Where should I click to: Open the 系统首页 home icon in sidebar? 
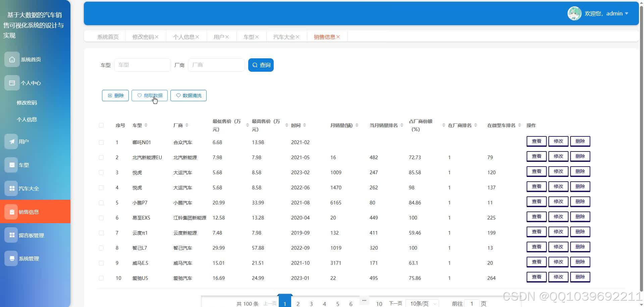12,59
